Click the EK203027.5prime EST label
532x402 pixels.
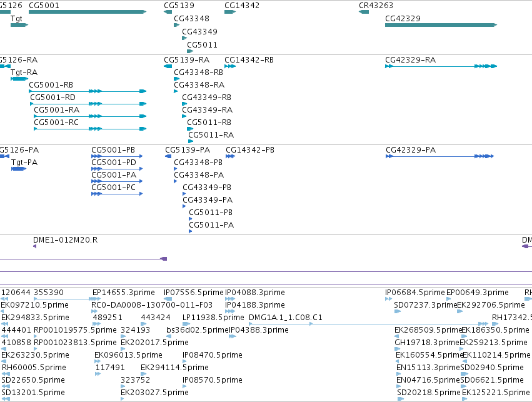tap(154, 393)
